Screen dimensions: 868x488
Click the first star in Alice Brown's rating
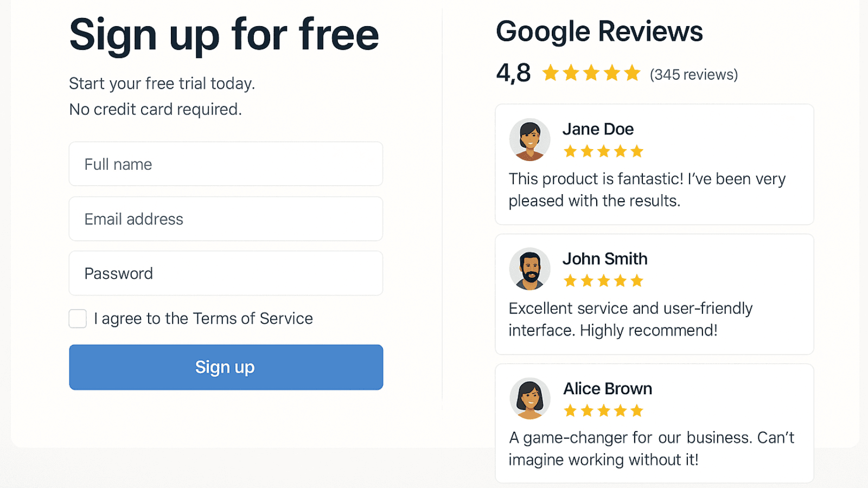(x=571, y=410)
